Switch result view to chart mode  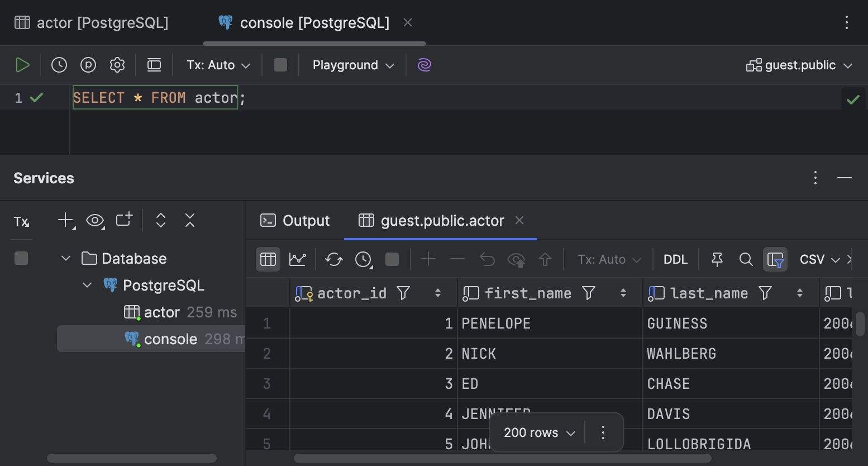click(298, 259)
